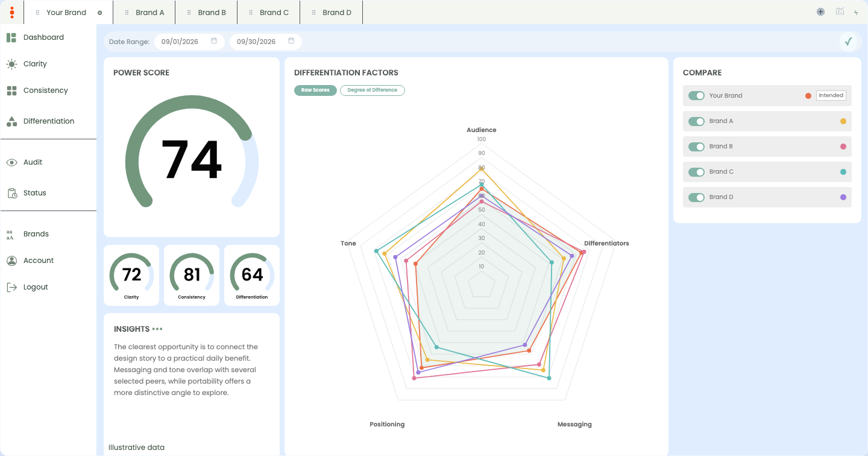Open the Consistency sidebar link
The width and height of the screenshot is (868, 456).
point(46,90)
